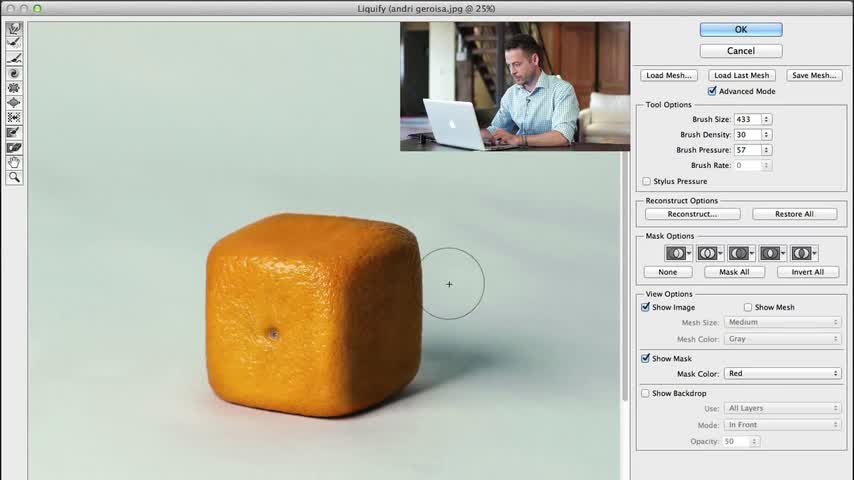Disable the Advanced Mode checkbox

point(712,91)
